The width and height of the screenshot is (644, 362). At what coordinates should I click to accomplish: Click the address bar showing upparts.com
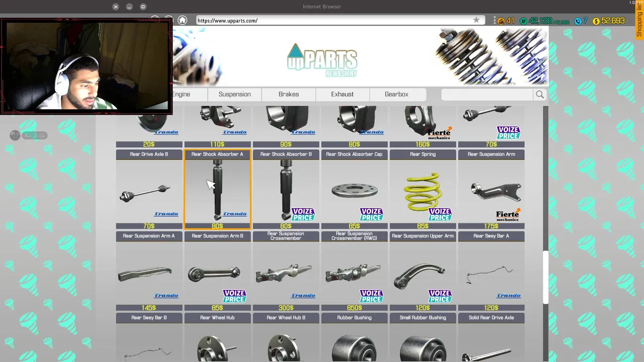click(340, 21)
